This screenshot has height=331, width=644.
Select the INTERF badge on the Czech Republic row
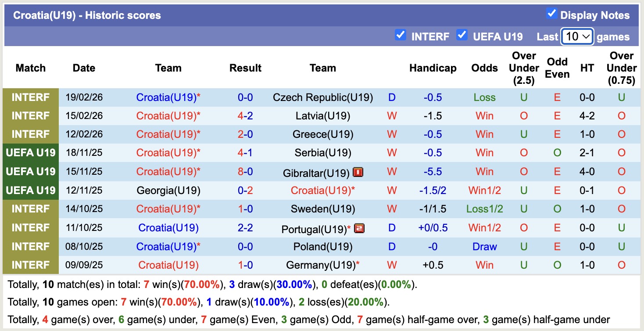click(x=30, y=97)
